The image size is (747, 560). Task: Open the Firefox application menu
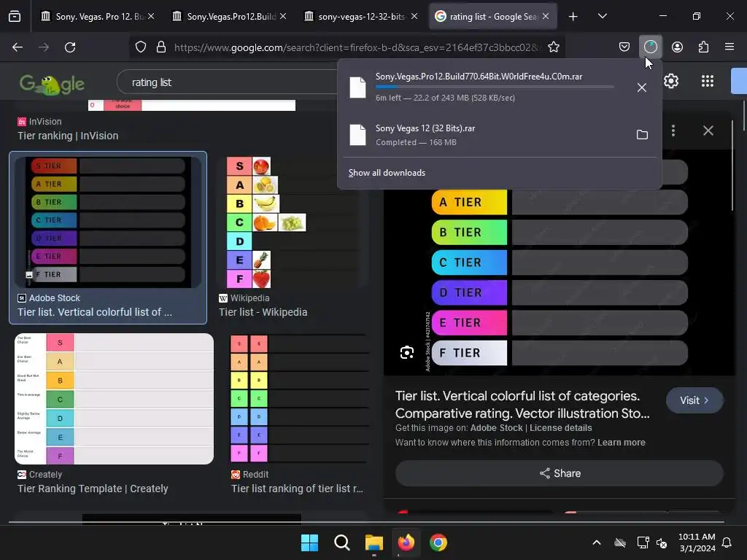(729, 47)
